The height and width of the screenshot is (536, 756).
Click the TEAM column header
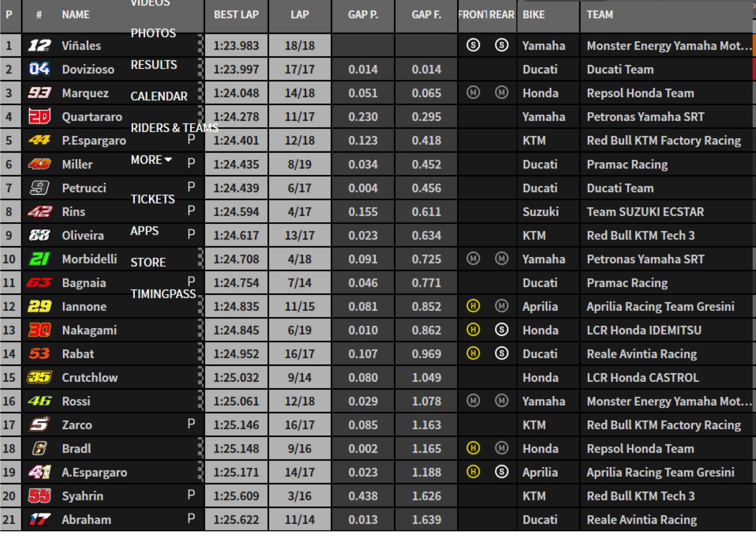tap(600, 15)
